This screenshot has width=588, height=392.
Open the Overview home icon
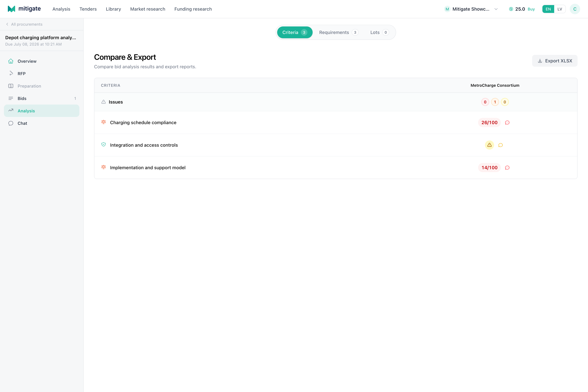[11, 61]
